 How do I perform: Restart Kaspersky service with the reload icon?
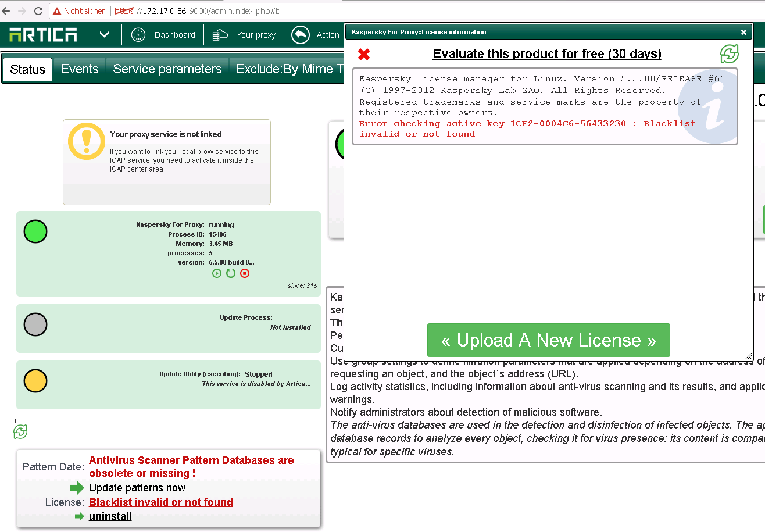231,273
